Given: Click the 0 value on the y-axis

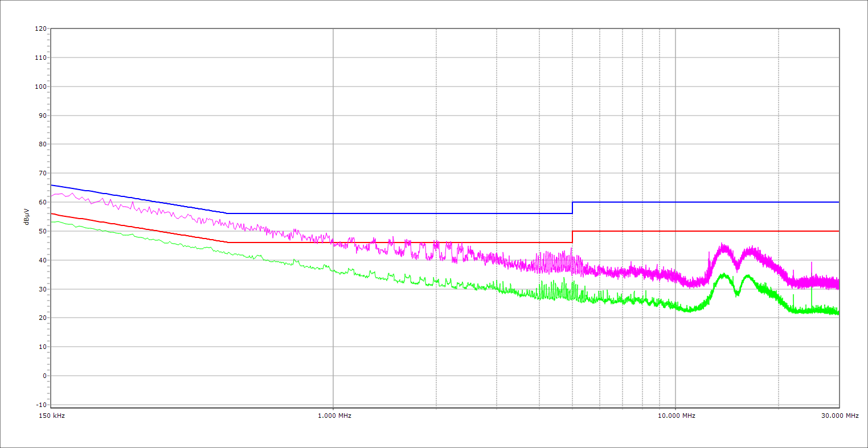Looking at the screenshot, I should [x=44, y=376].
